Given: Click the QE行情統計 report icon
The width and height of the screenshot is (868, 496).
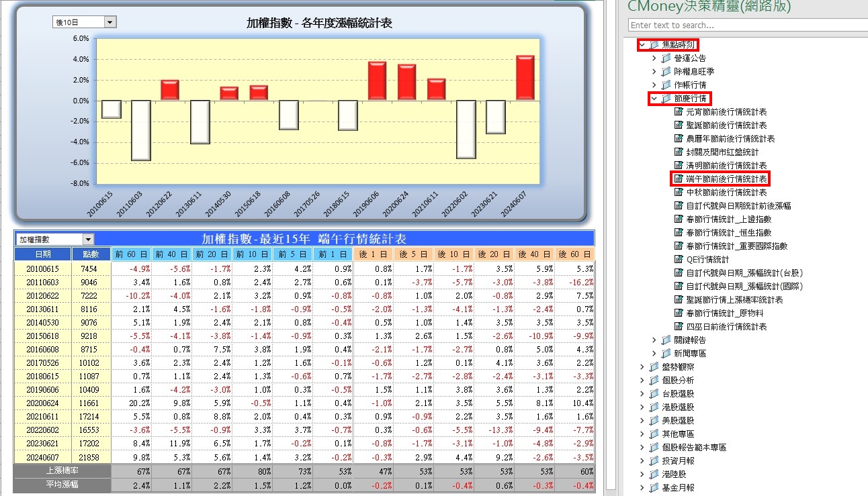Looking at the screenshot, I should tap(679, 260).
